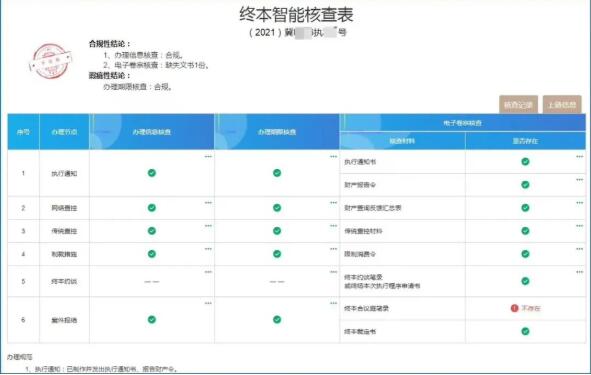Click the first brown button above table
This screenshot has height=375, width=591.
tap(518, 104)
